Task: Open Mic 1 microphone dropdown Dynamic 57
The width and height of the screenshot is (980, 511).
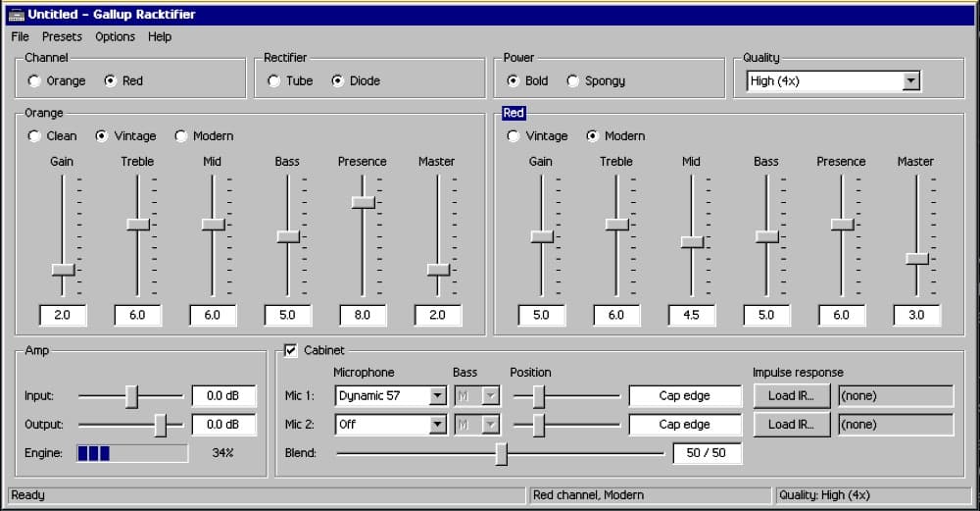Action: 391,396
